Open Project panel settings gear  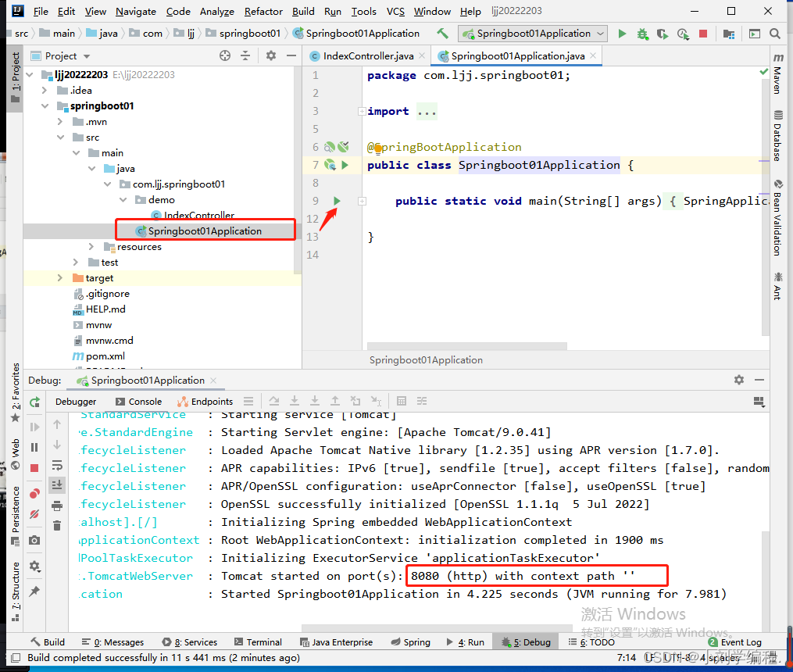click(271, 55)
